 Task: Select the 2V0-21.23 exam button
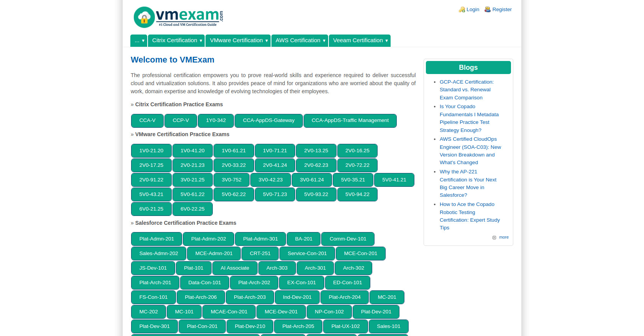(192, 165)
